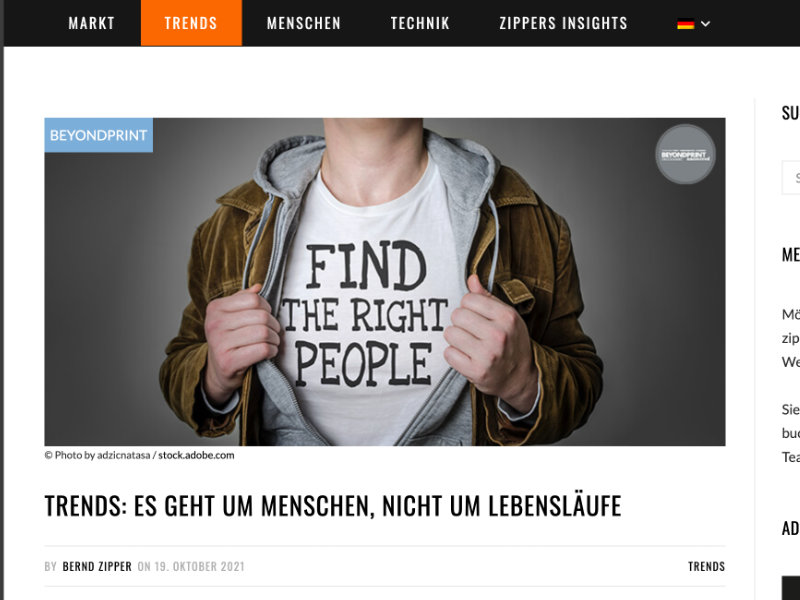Viewport: 800px width, 600px height.
Task: Click the article headline about Lebensläufe
Action: (333, 506)
